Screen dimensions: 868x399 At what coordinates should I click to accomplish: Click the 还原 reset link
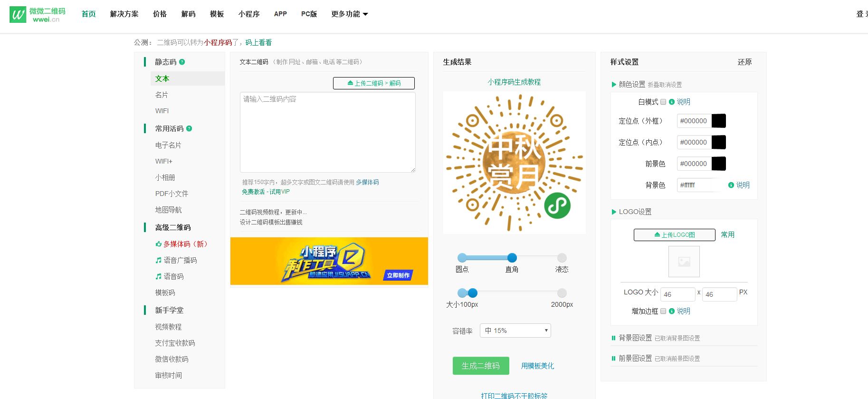click(x=744, y=62)
